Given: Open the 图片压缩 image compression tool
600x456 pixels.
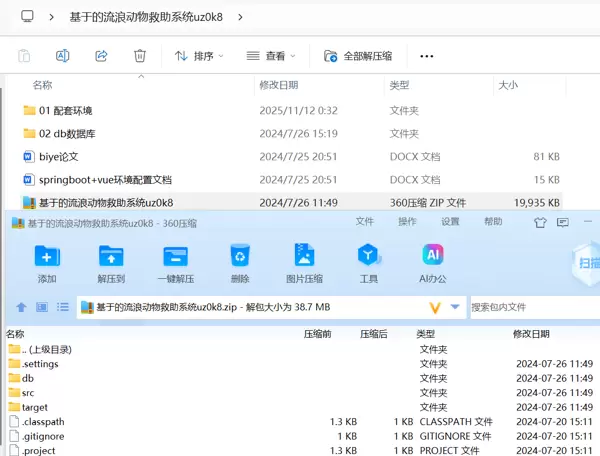Looking at the screenshot, I should [x=304, y=262].
